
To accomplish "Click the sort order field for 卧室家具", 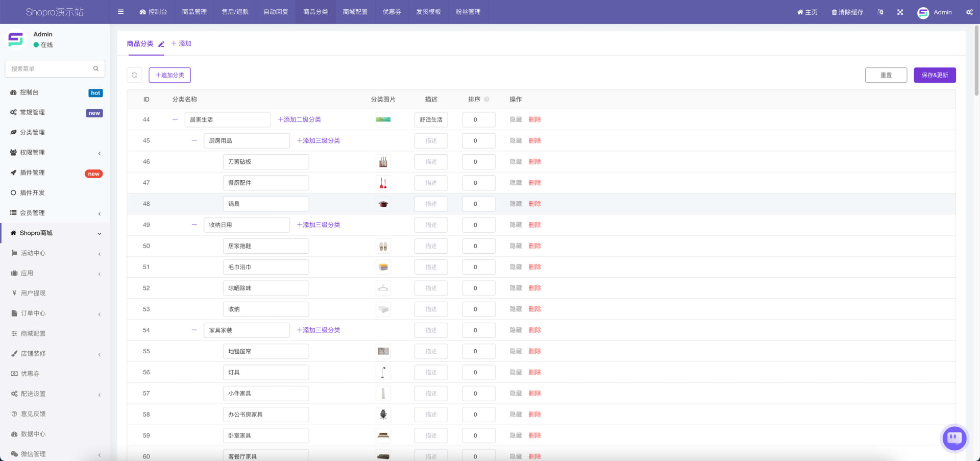I will click(479, 435).
